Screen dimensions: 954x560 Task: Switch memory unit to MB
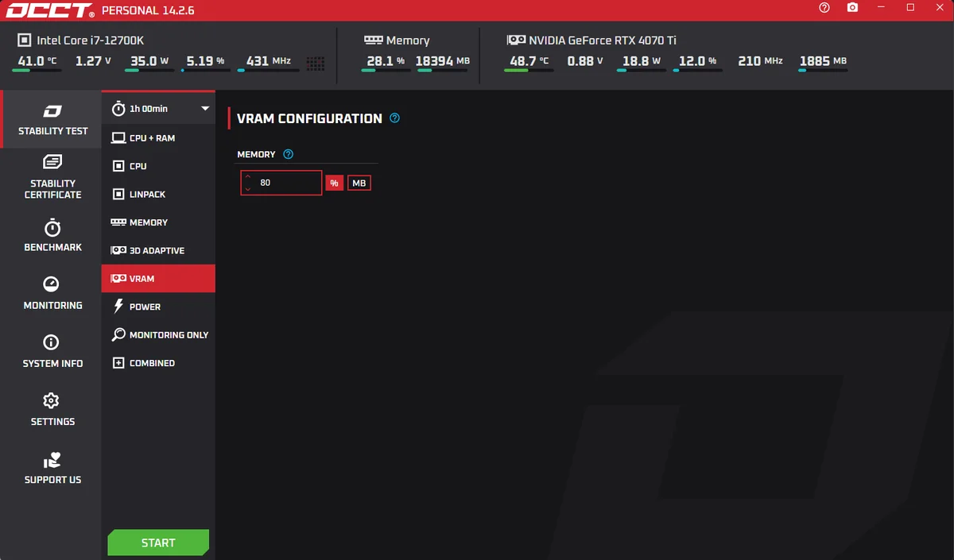coord(359,183)
